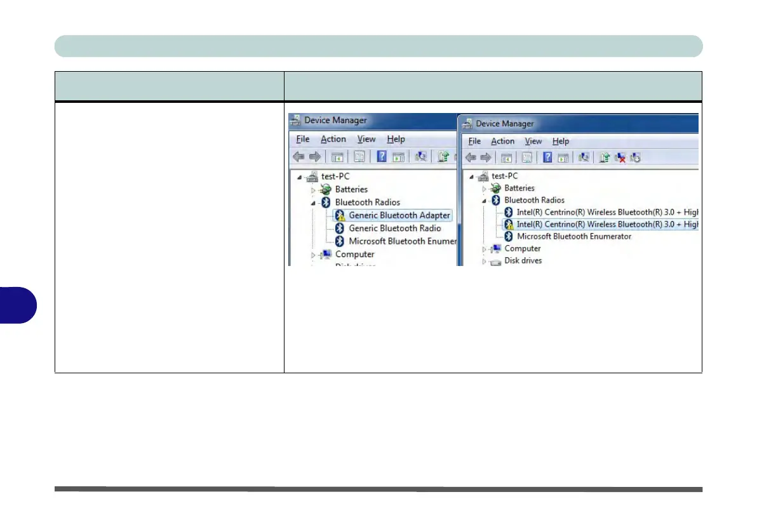
Task: Click Disable device icon with down arrow
Action: click(x=635, y=157)
